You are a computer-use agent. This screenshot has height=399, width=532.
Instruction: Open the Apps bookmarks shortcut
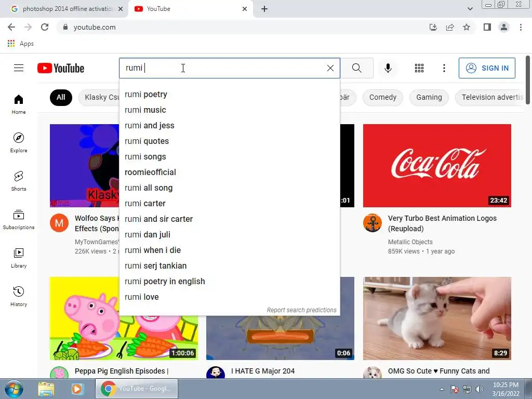[20, 44]
